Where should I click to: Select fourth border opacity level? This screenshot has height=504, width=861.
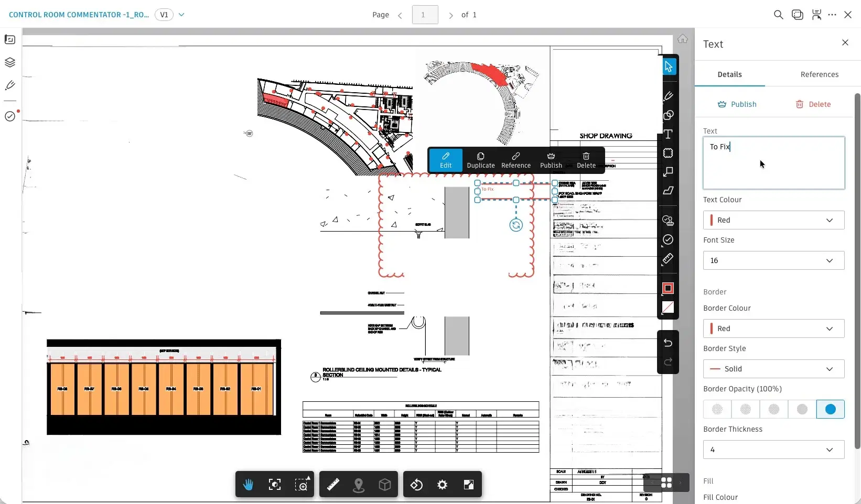pyautogui.click(x=802, y=409)
